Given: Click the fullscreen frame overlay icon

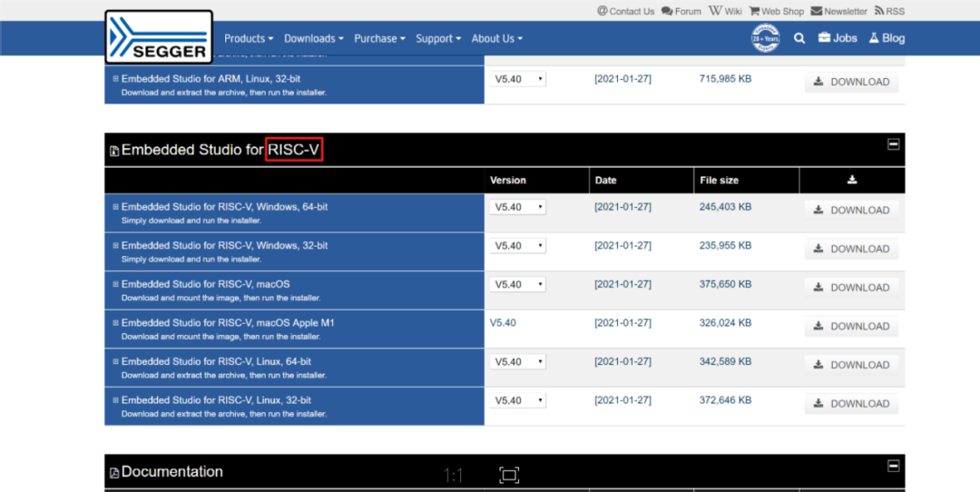Looking at the screenshot, I should [x=509, y=475].
